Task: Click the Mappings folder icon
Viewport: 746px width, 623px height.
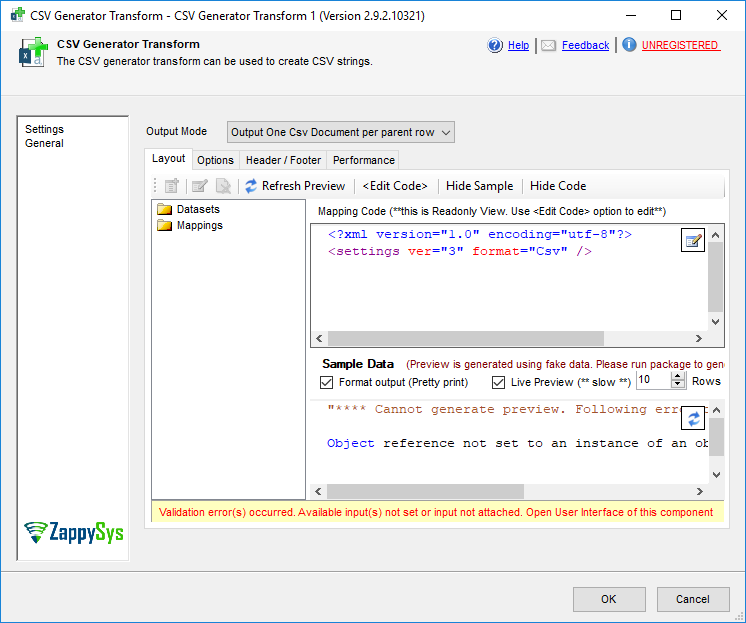Action: click(164, 225)
